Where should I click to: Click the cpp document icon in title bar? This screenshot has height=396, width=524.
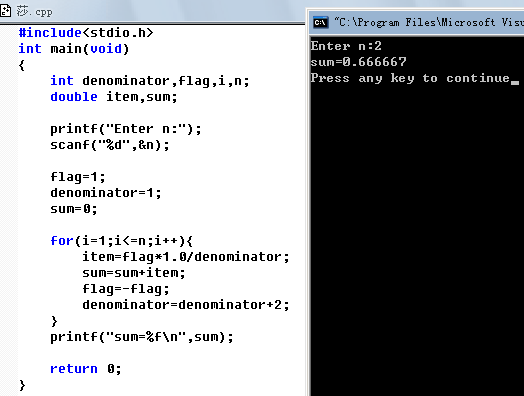pos(6,11)
